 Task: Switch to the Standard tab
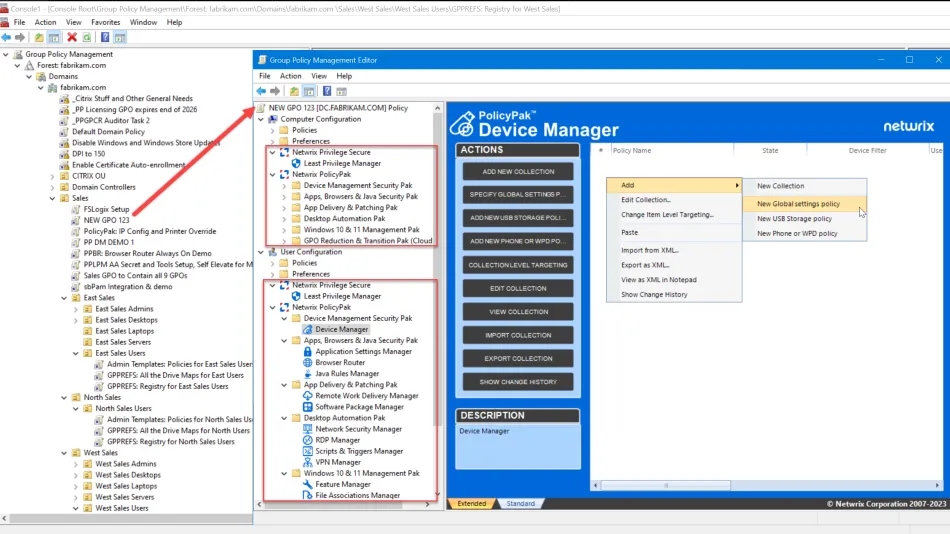click(519, 504)
